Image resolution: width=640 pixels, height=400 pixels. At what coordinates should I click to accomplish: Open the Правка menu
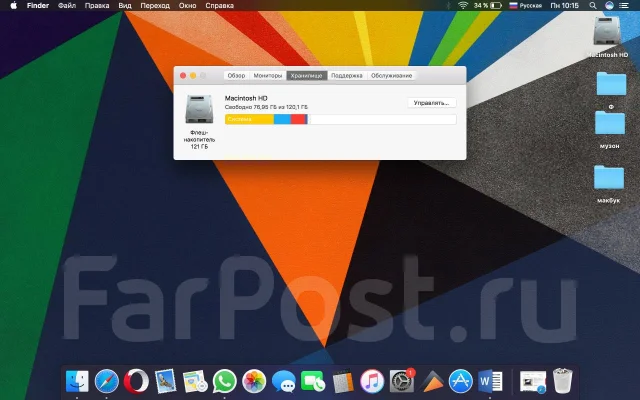coord(97,6)
